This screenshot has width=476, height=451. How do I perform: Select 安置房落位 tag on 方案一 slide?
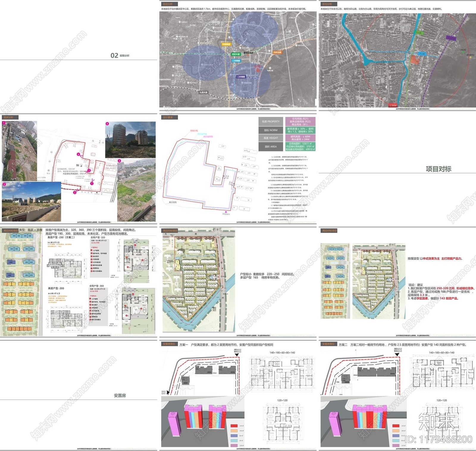[169, 344]
